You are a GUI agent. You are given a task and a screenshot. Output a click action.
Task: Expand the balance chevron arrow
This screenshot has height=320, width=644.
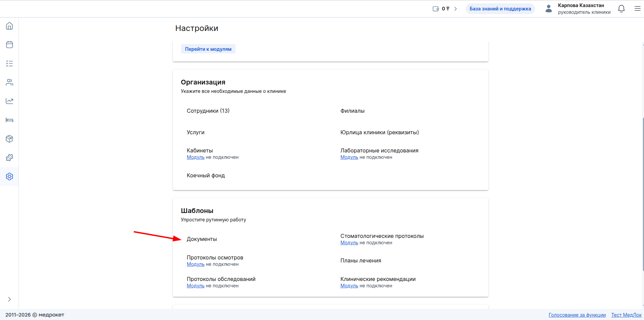[456, 9]
